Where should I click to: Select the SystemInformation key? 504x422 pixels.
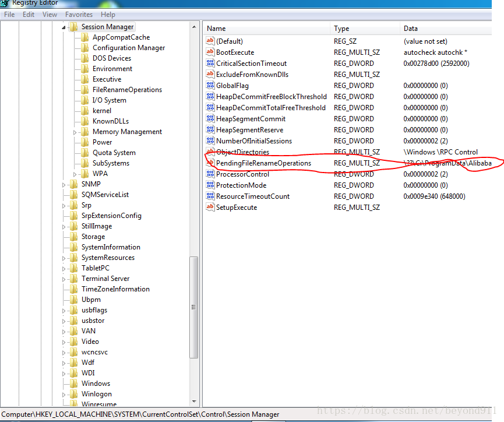tap(111, 247)
